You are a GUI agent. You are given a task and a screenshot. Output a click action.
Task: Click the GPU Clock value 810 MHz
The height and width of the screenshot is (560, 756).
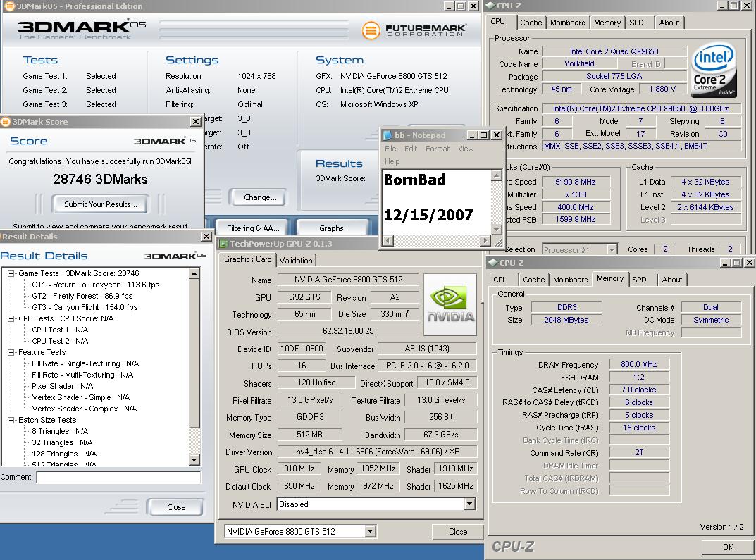click(x=299, y=468)
